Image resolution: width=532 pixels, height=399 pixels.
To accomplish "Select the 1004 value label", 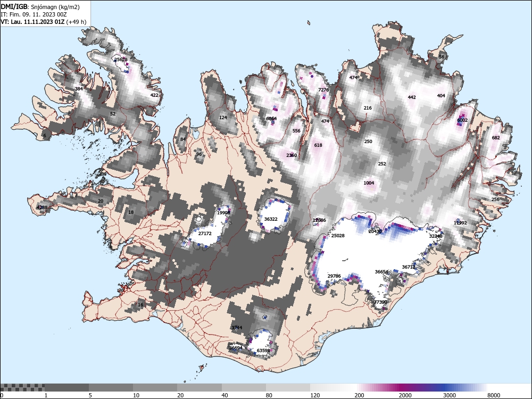I will [369, 183].
